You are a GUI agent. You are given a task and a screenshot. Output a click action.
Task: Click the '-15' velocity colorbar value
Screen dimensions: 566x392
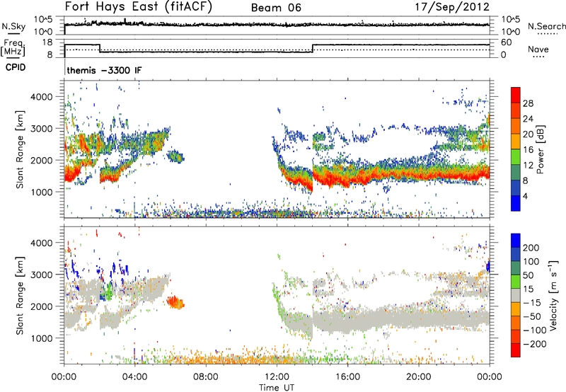tap(532, 302)
